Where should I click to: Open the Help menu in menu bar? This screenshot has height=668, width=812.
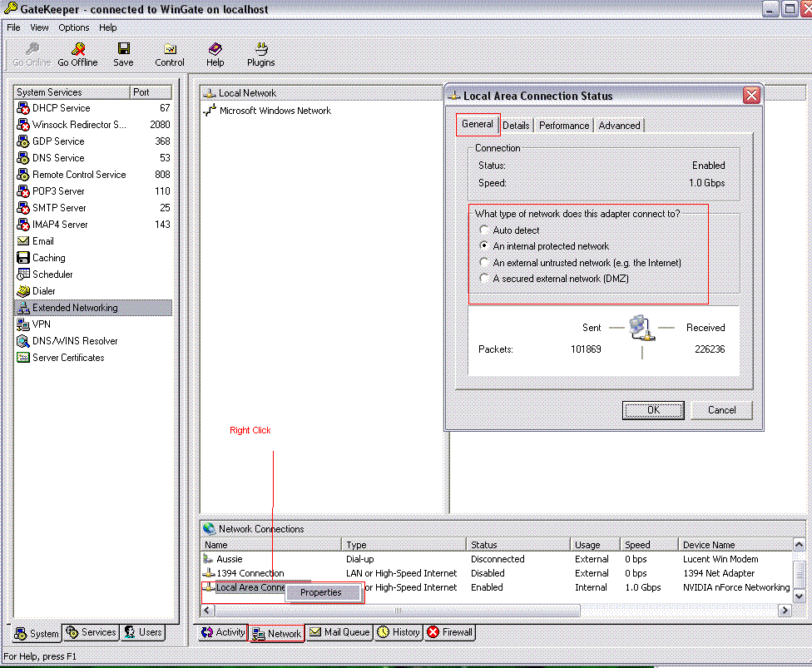coord(107,27)
